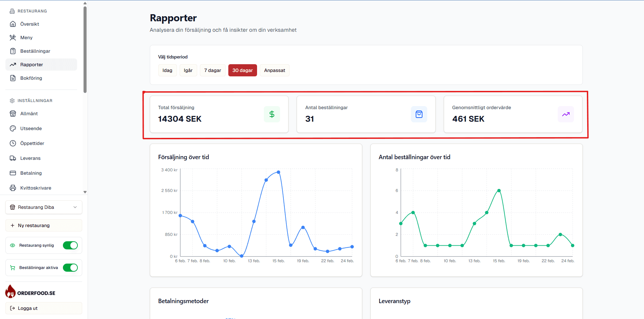Open Beställningar in the sidebar menu
The height and width of the screenshot is (319, 644).
click(35, 51)
